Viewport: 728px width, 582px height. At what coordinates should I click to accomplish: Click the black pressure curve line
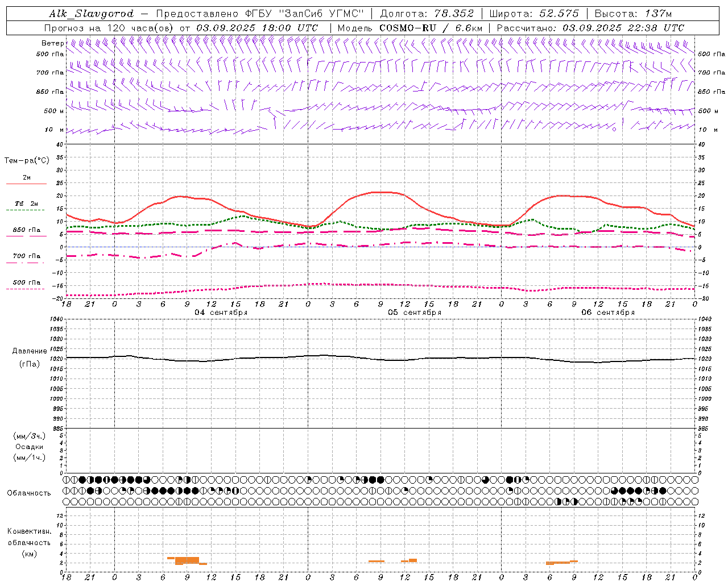pyautogui.click(x=380, y=358)
